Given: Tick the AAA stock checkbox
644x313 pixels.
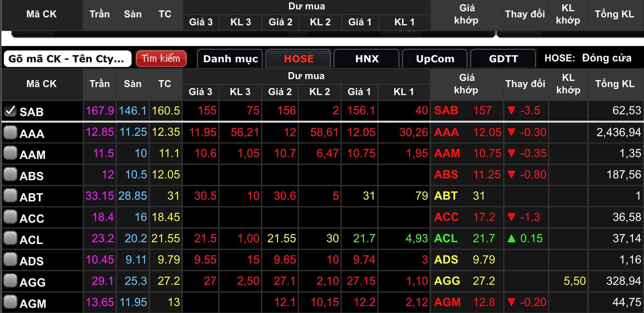Looking at the screenshot, I should point(10,133).
